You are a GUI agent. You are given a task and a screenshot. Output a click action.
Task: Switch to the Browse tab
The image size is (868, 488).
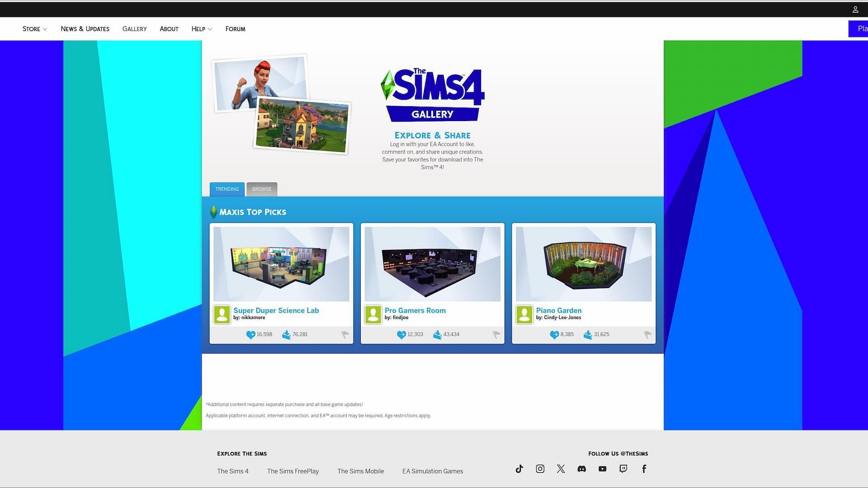pyautogui.click(x=262, y=189)
